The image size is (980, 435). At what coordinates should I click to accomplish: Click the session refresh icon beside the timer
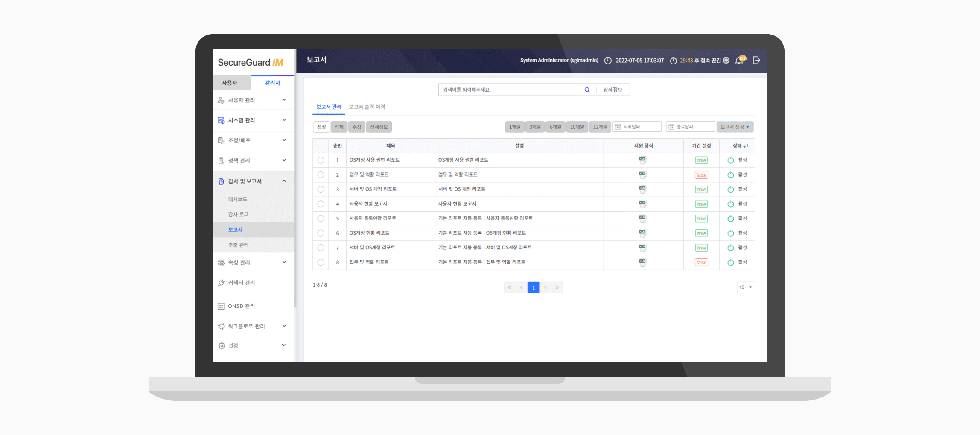(726, 61)
